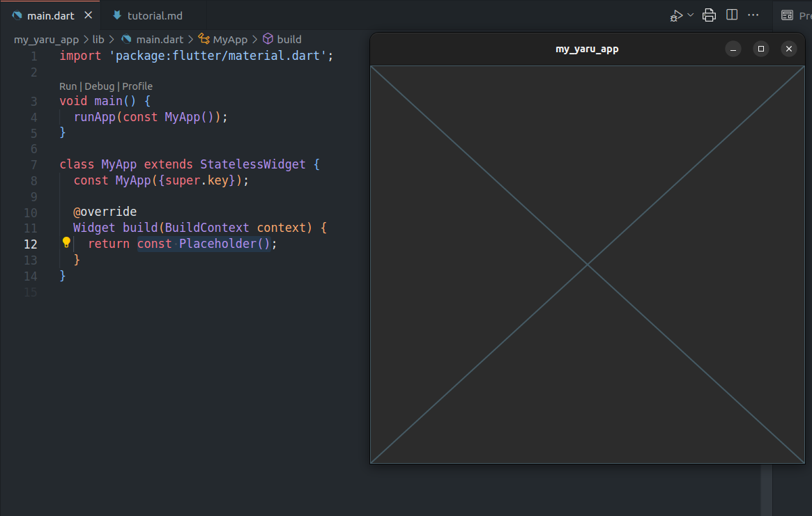Click line number 12 in the gutter

point(31,244)
